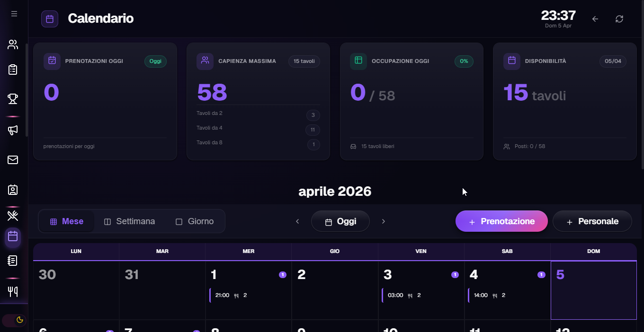Click the refresh icon in the header
The width and height of the screenshot is (644, 332).
pos(619,19)
